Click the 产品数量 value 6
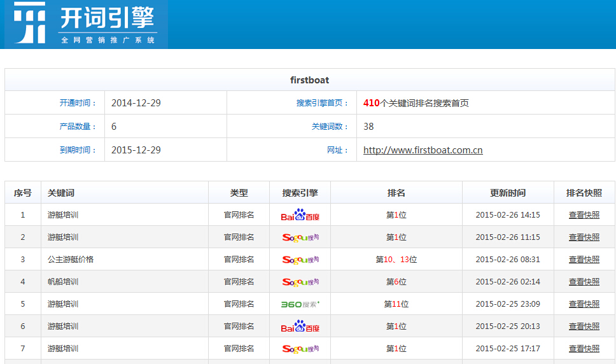616x364 pixels. [x=114, y=127]
